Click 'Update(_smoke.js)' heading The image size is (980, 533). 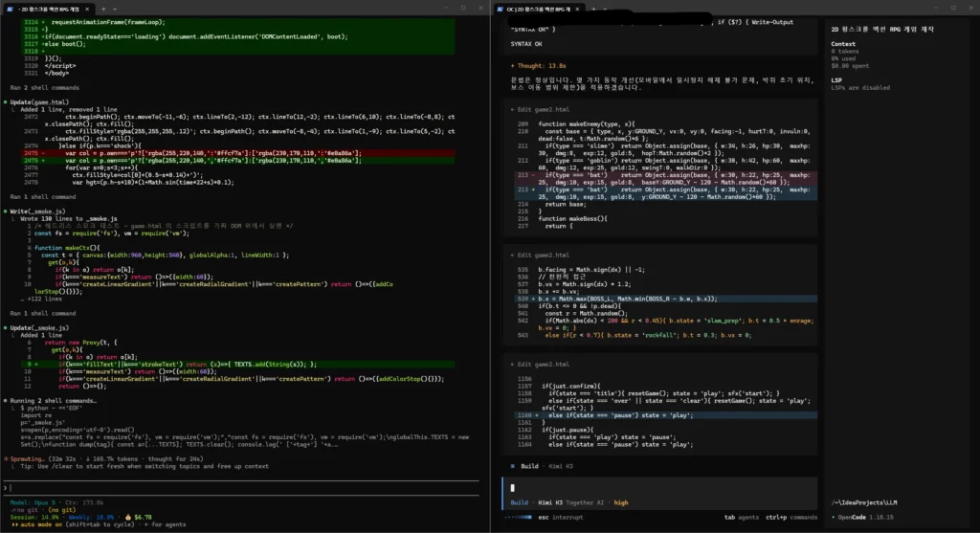pyautogui.click(x=39, y=327)
